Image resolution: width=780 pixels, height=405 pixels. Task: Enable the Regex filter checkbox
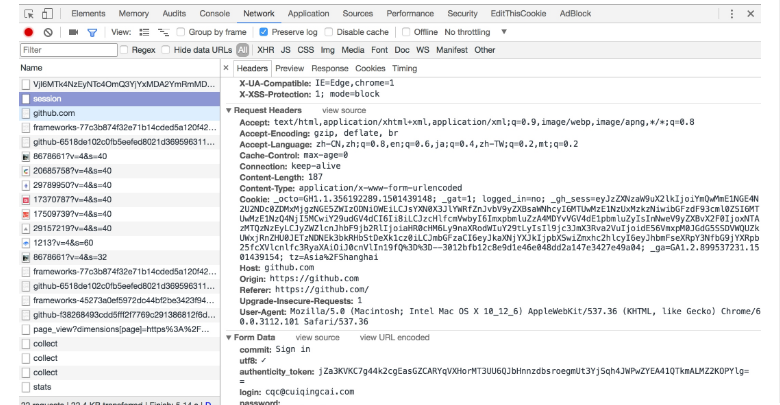pyautogui.click(x=124, y=50)
